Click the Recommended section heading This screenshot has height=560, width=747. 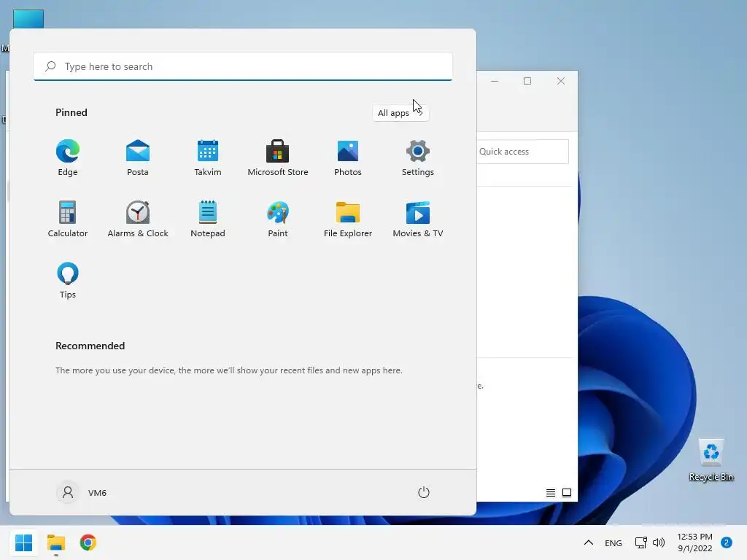(x=90, y=346)
